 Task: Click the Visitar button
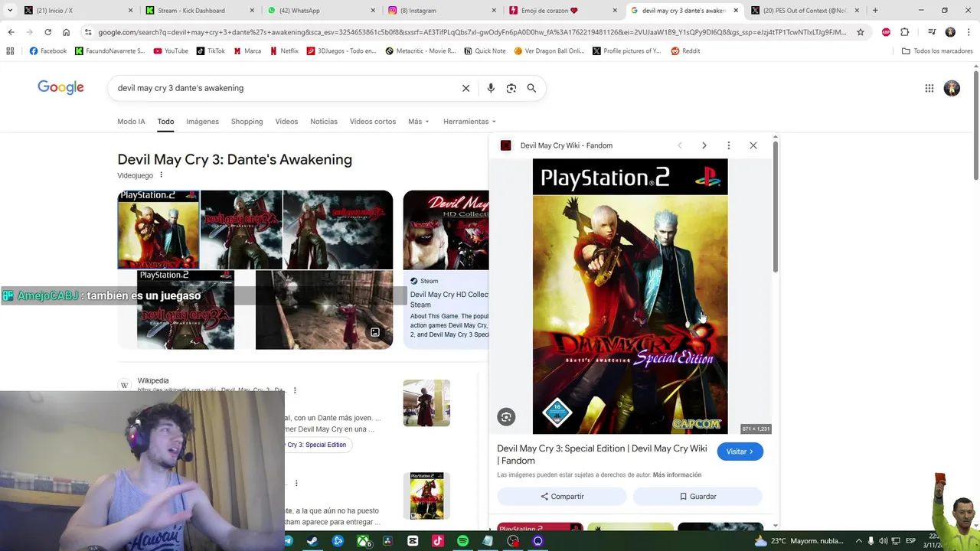point(740,452)
